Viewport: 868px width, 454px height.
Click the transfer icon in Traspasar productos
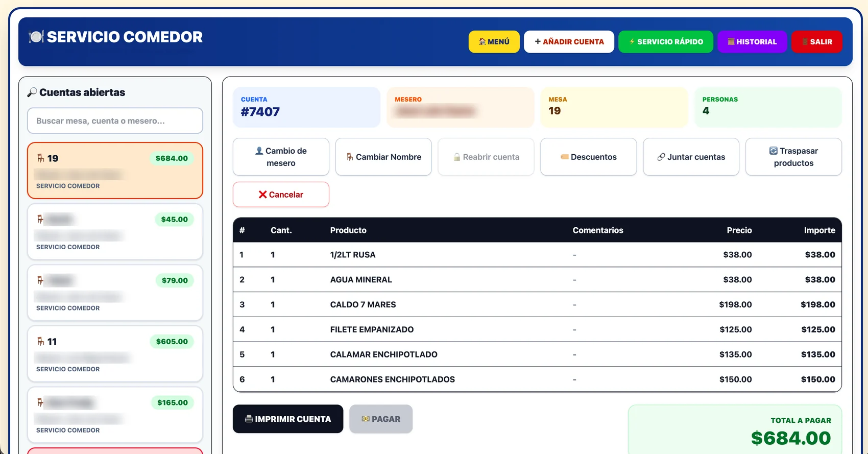[x=774, y=151]
